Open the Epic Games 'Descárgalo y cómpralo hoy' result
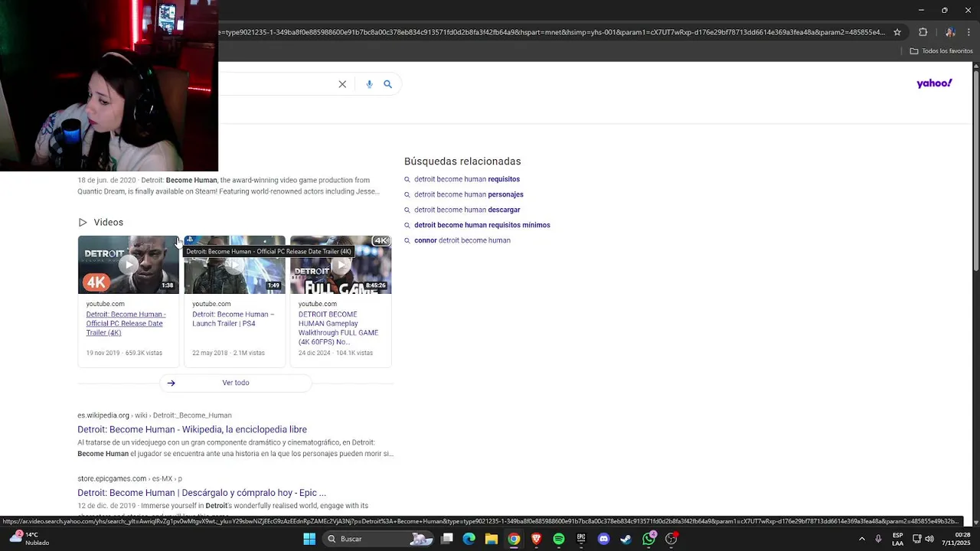This screenshot has height=551, width=980. (x=201, y=493)
